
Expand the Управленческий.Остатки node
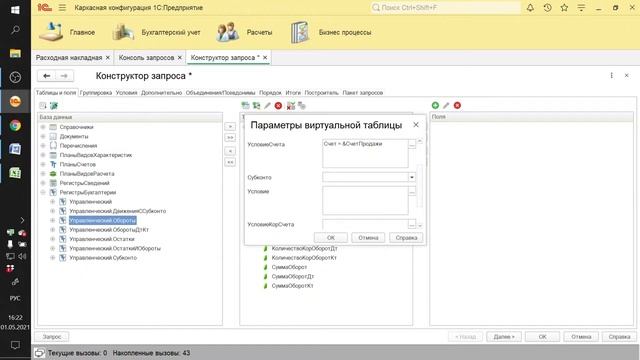(52, 239)
